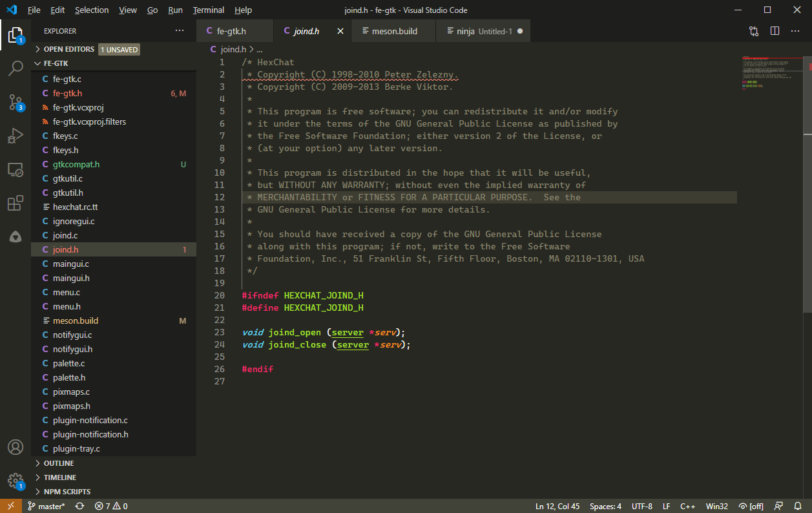
Task: Open the Remote Explorer view icon
Action: pos(16,170)
